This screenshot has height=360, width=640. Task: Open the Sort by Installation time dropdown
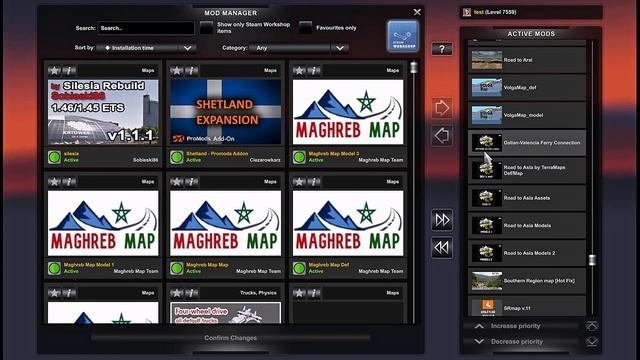pos(147,48)
